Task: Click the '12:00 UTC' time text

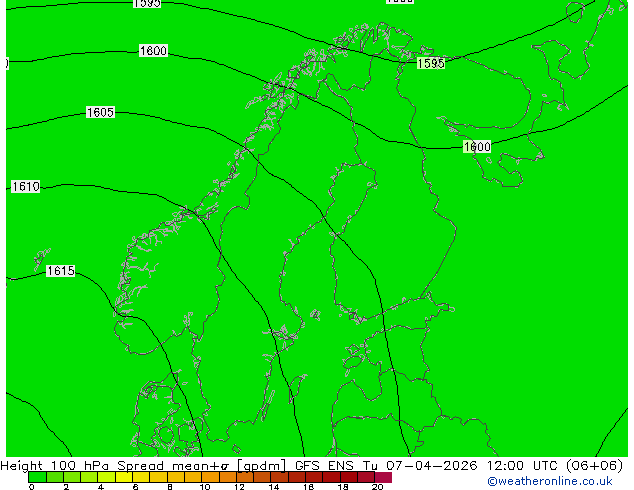Action: [x=522, y=465]
